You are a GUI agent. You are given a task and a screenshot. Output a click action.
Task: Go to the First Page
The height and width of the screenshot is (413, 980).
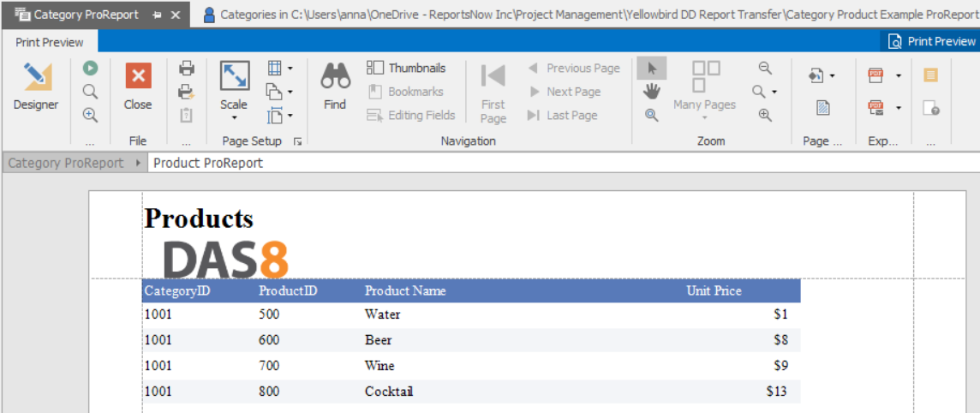pyautogui.click(x=493, y=93)
